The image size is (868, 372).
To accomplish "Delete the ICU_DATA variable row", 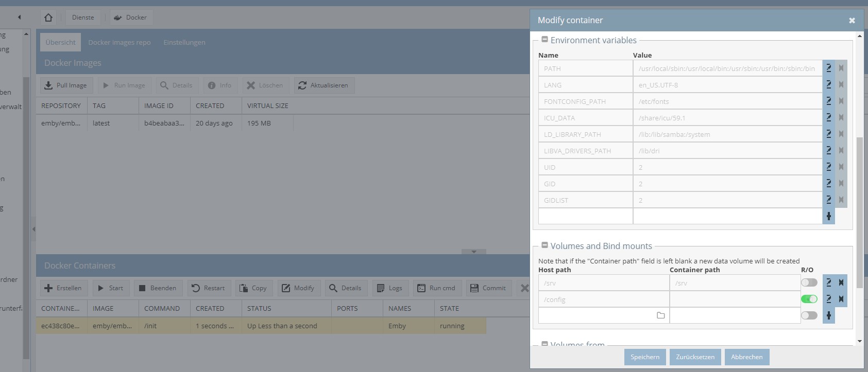I will click(x=841, y=117).
